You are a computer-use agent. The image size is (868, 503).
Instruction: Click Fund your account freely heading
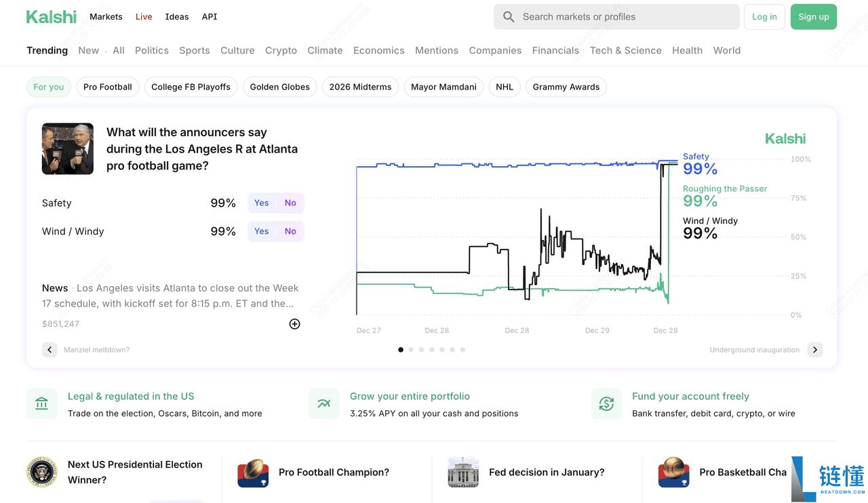point(691,397)
